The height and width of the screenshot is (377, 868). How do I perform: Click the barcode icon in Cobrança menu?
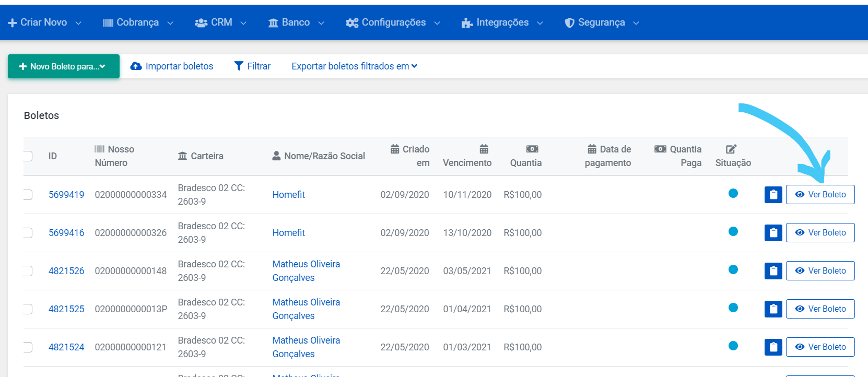pos(108,23)
